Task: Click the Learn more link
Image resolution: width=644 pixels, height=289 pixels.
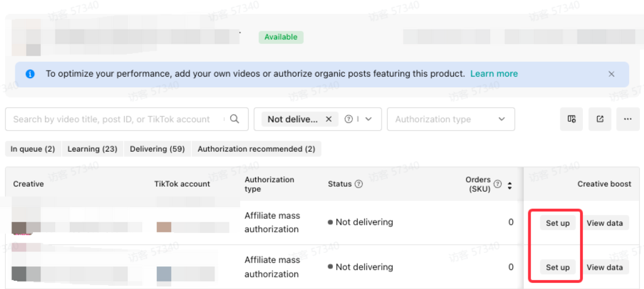Action: (x=494, y=74)
